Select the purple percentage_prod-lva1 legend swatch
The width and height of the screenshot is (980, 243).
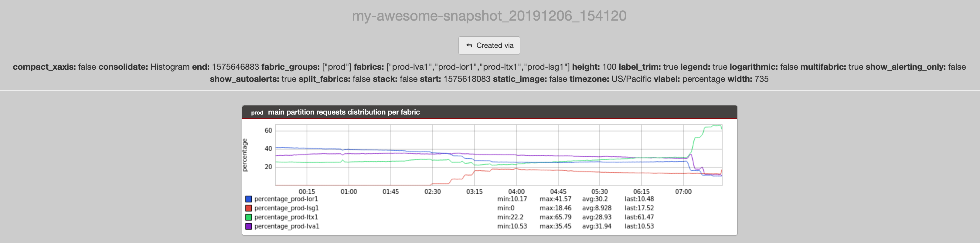pos(248,226)
